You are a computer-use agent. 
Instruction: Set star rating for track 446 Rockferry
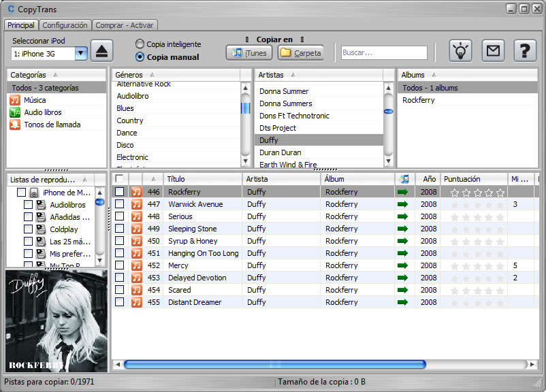pos(477,192)
